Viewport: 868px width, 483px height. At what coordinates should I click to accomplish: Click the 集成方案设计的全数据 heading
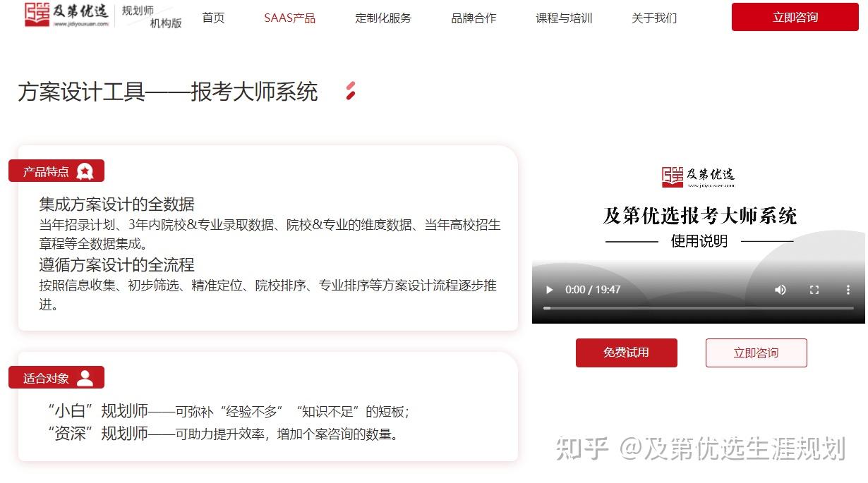[117, 204]
